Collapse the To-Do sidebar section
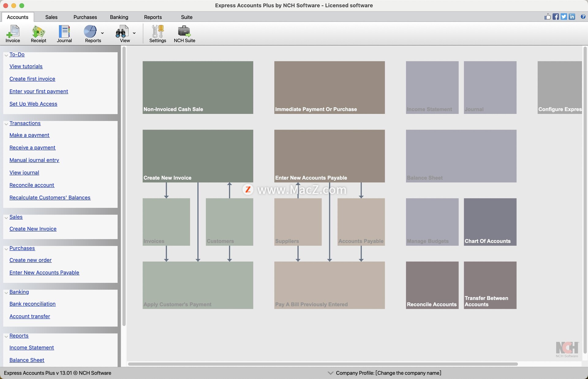This screenshot has height=379, width=588. click(x=6, y=55)
